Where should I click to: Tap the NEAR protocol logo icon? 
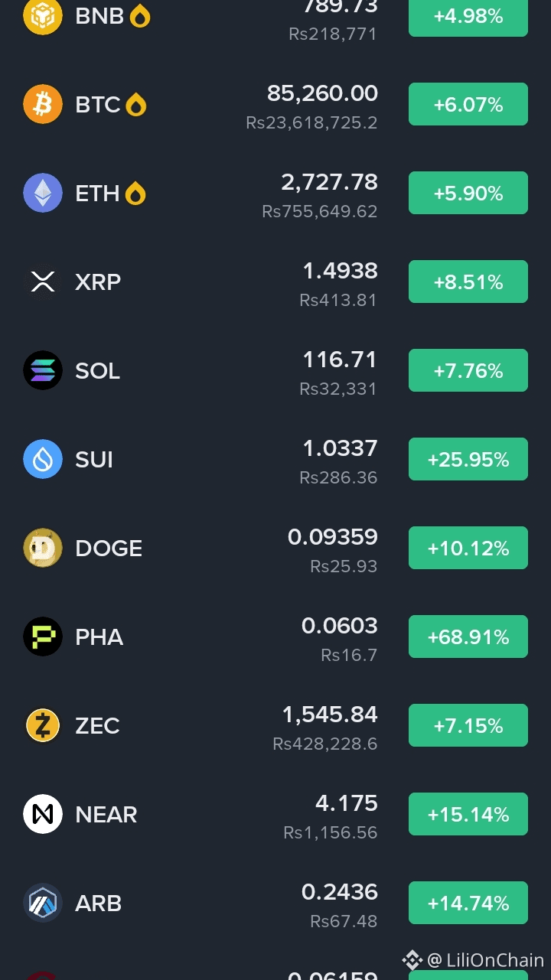[x=43, y=814]
